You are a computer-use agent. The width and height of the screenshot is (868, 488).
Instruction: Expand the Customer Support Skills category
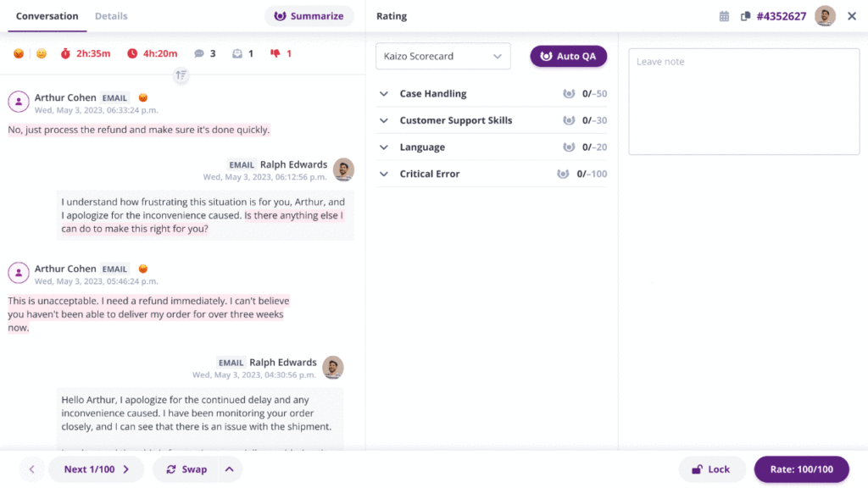pyautogui.click(x=384, y=120)
